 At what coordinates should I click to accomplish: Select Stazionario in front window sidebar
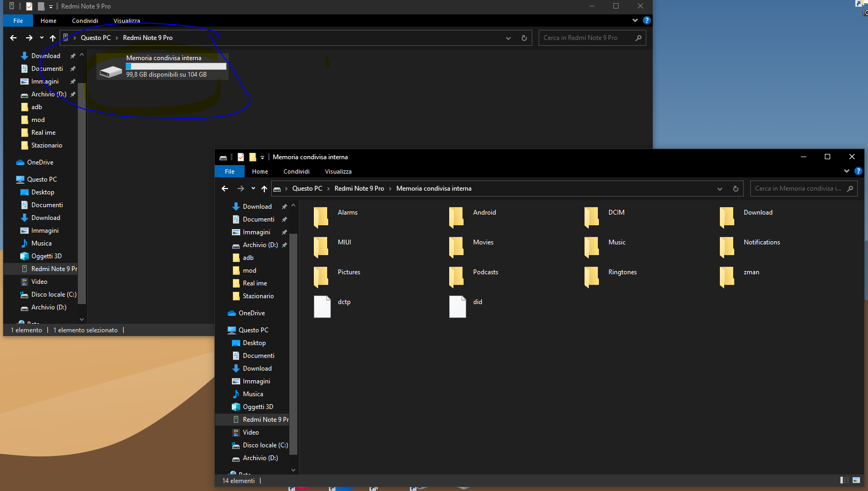(253, 296)
